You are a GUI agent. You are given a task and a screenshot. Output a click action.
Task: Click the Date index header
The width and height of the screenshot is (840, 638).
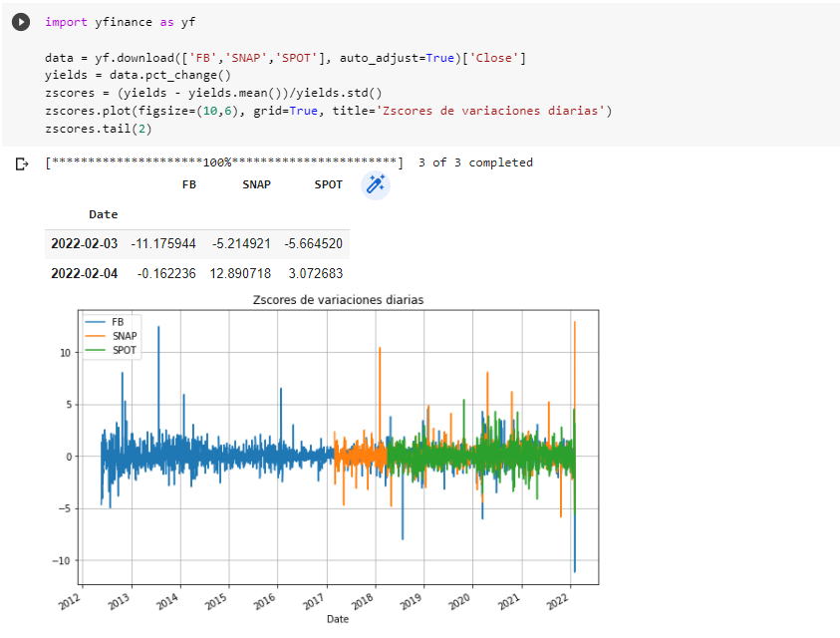(x=103, y=214)
